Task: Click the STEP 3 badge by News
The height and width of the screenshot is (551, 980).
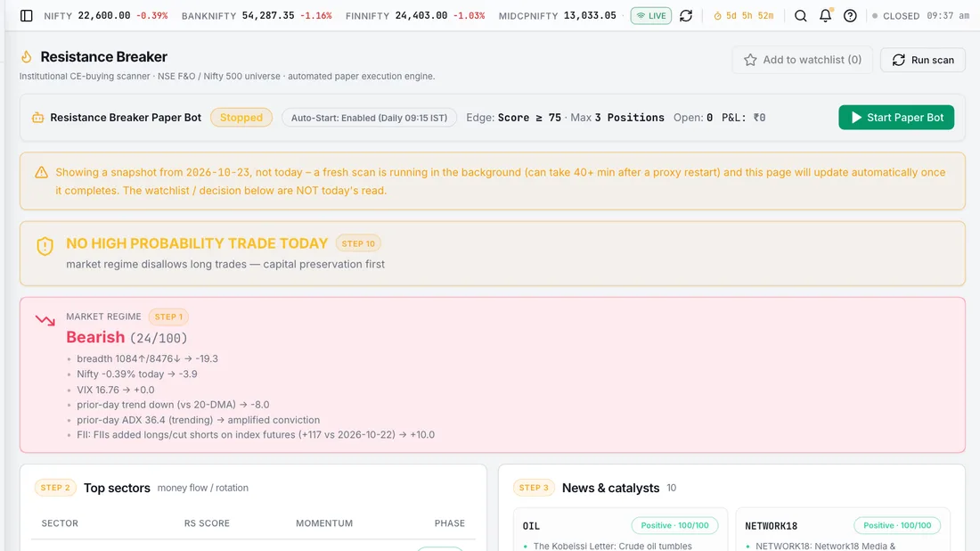Action: 534,488
